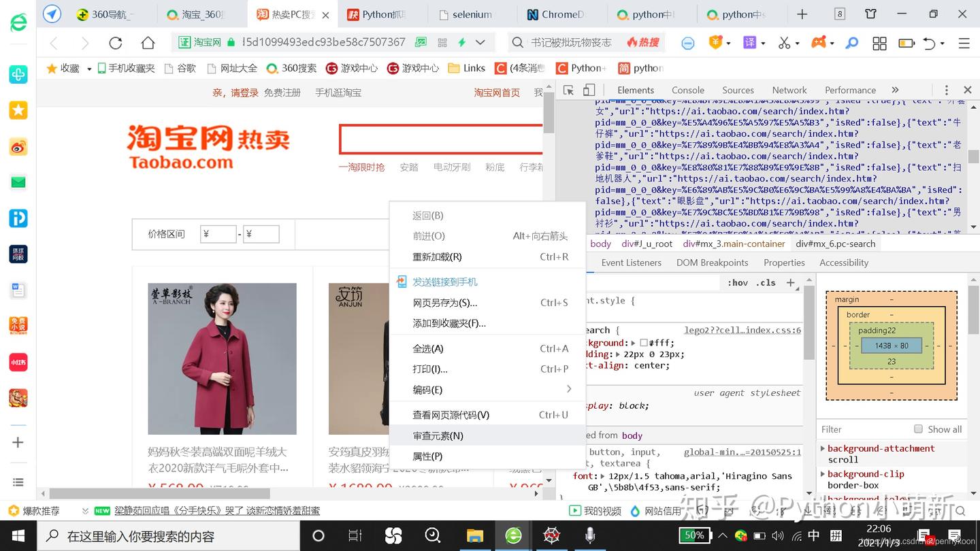Click the yellow shield wallet toolbar icon
Screen dimensions: 980x551
click(715, 43)
